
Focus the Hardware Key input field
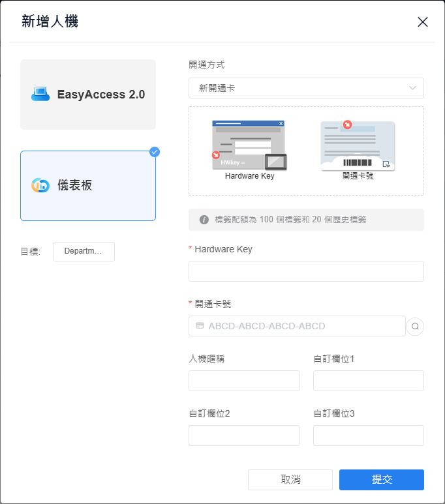point(306,271)
